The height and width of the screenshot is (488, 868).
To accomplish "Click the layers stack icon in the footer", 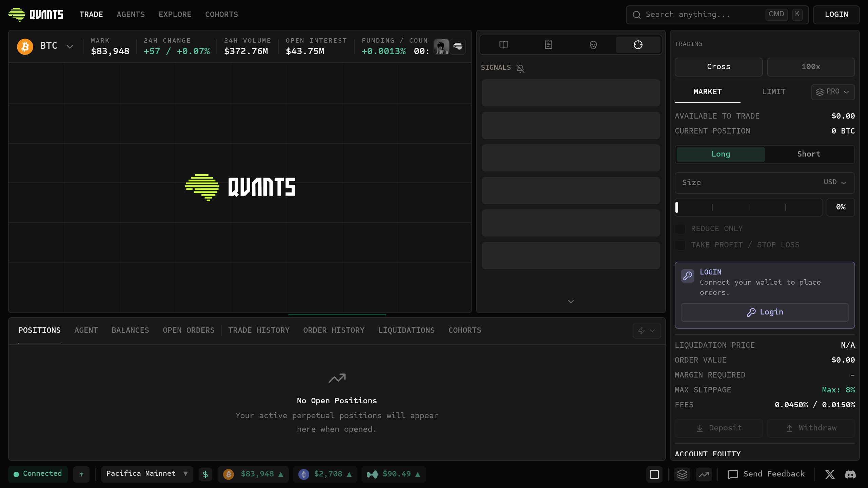I will pos(682,474).
